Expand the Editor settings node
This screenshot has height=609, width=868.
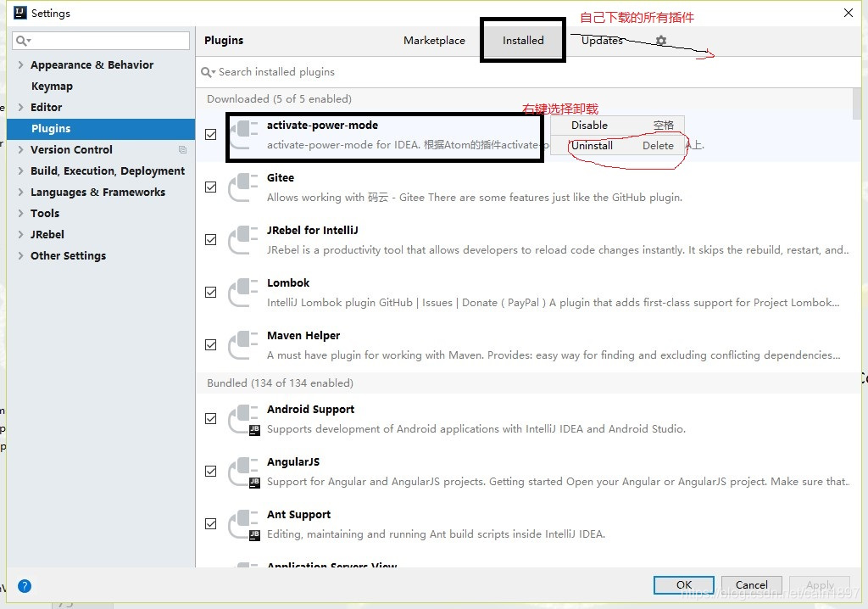tap(20, 107)
